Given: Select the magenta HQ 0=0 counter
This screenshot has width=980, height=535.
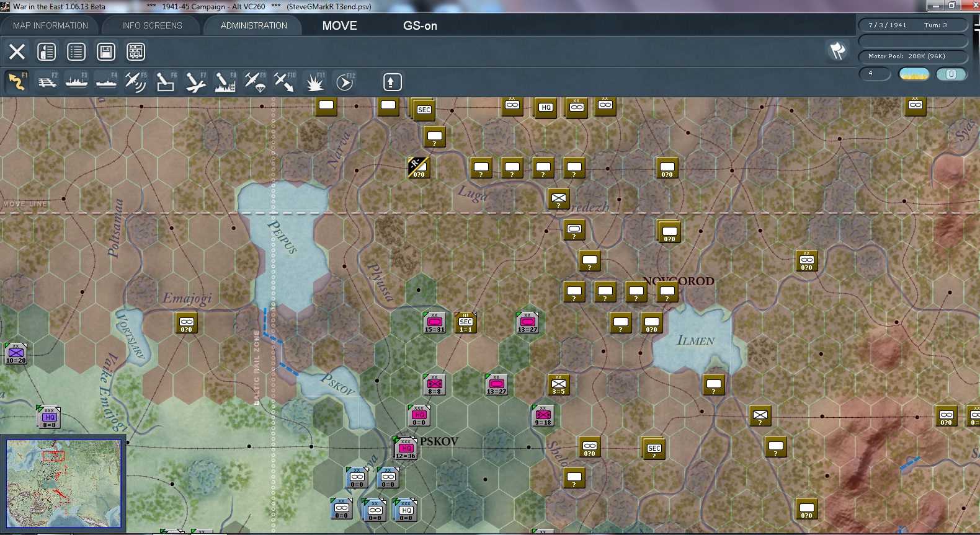Looking at the screenshot, I should click(419, 415).
